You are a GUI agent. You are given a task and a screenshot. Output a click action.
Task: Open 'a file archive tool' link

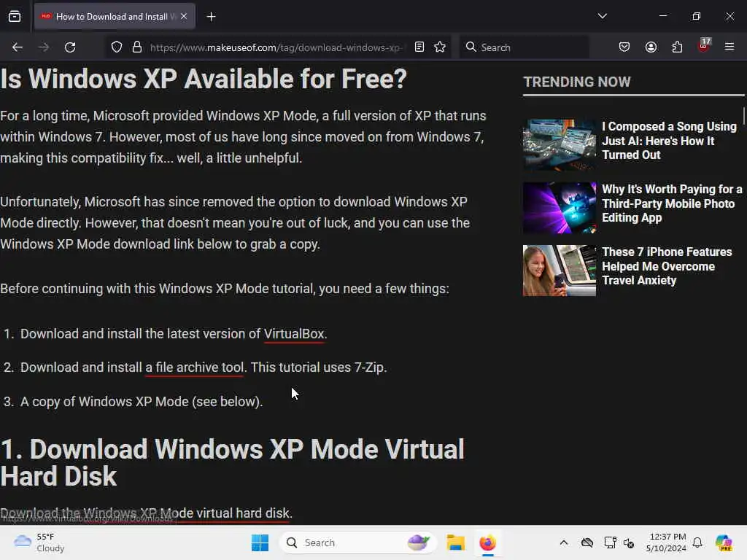click(x=194, y=367)
